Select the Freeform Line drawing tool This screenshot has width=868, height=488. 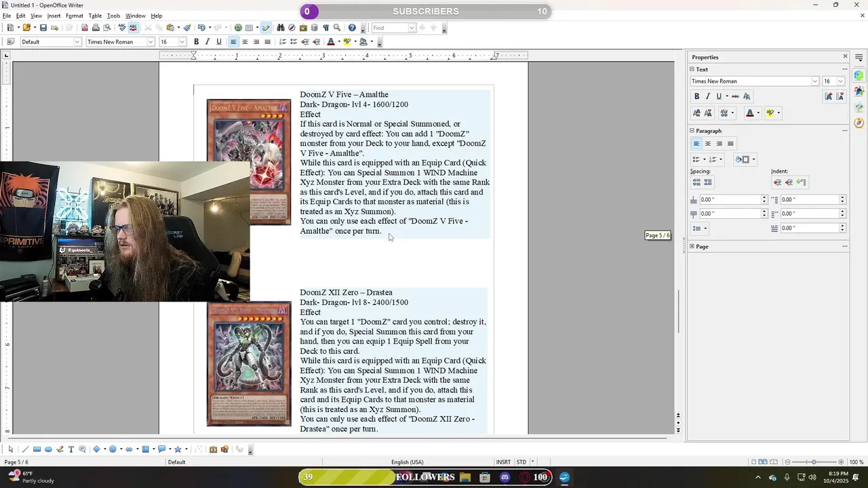point(60,449)
